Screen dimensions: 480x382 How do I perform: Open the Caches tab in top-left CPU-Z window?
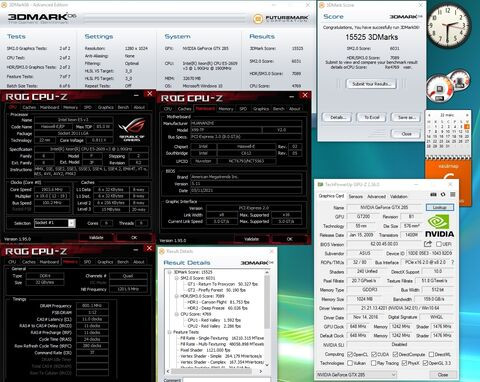(29, 107)
